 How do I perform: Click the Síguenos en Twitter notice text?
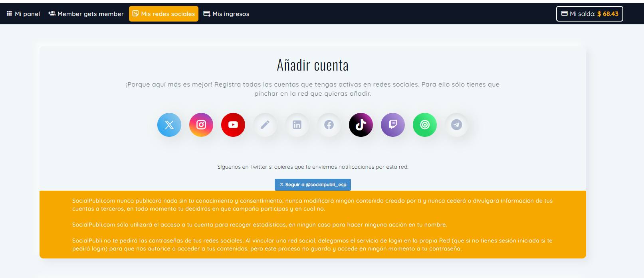(313, 167)
